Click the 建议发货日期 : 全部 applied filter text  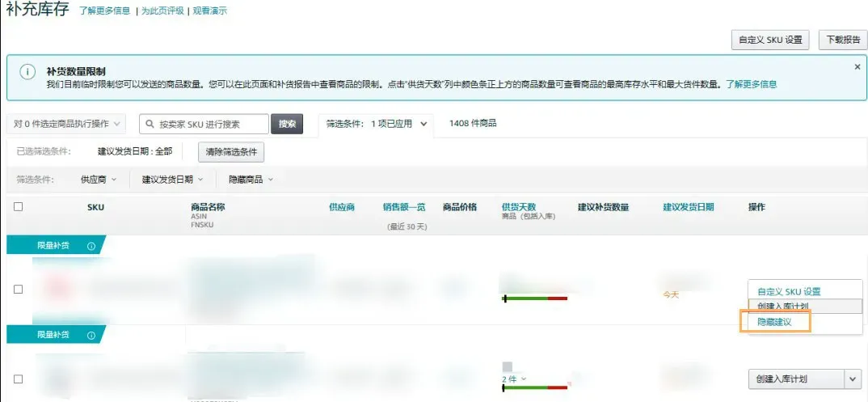pos(135,151)
